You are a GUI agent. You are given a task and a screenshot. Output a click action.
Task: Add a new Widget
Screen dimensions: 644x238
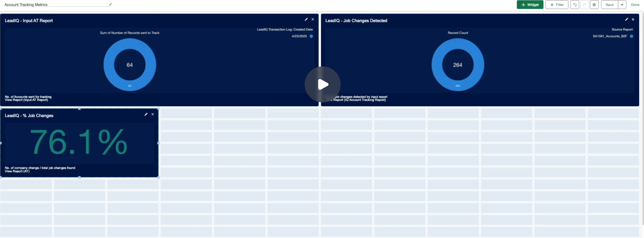(530, 5)
